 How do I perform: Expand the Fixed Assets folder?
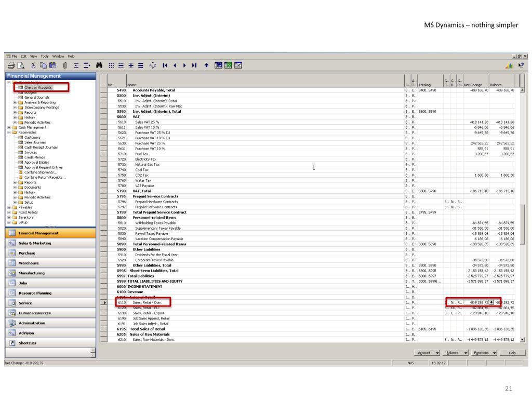[9, 212]
